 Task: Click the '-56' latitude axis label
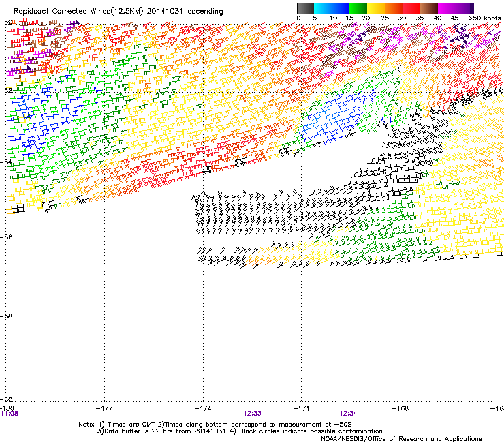click(6, 236)
